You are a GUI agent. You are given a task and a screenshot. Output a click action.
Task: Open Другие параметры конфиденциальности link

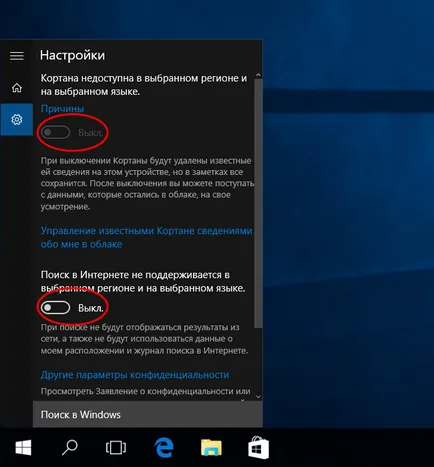tap(135, 375)
